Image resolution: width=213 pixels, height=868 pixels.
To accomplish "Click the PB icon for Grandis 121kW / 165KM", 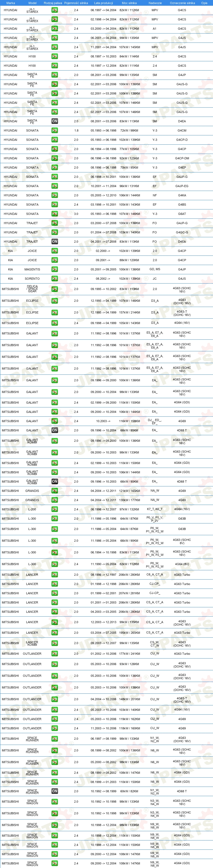I will tap(54, 491).
